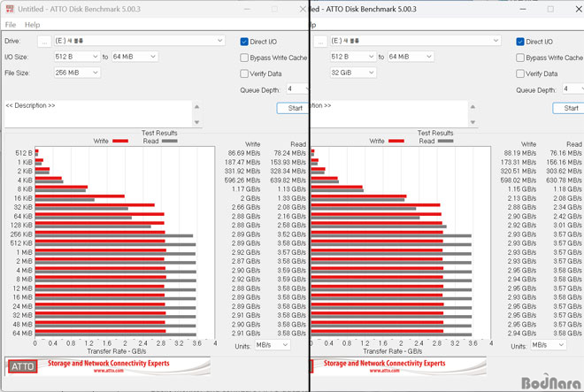This screenshot has height=392, width=584.
Task: Click the drive browse ellipsis button in right window
Action: click(320, 41)
